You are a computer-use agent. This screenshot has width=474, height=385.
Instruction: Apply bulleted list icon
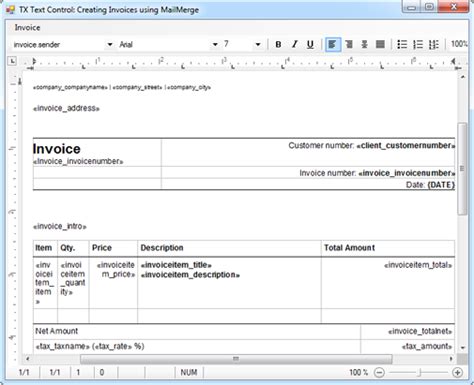coord(402,44)
